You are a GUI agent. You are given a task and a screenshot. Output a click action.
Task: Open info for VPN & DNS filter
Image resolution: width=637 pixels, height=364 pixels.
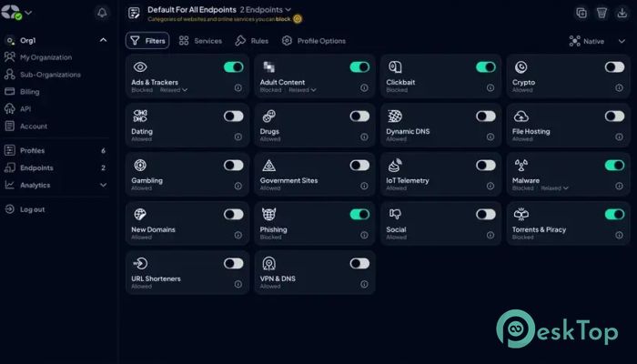[x=364, y=284]
